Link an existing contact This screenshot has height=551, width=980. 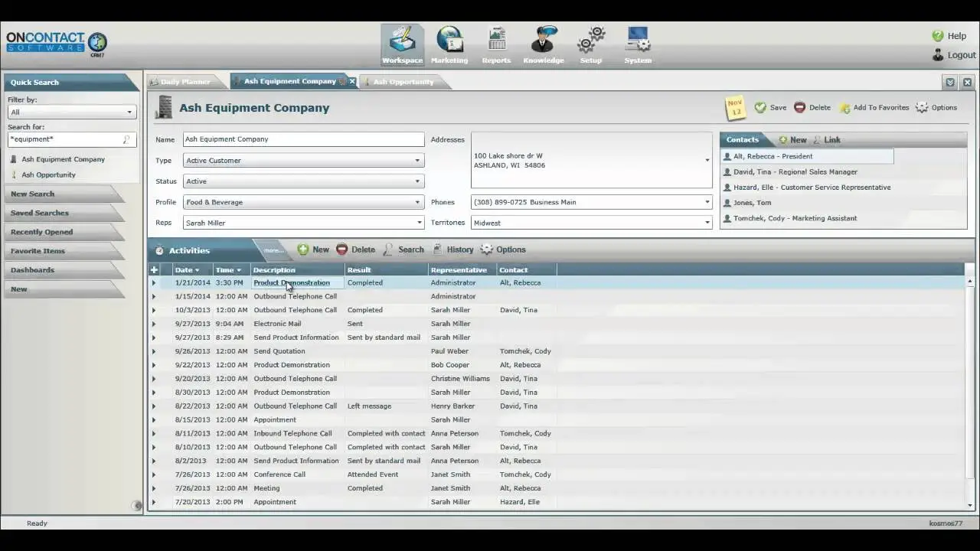[x=827, y=140]
